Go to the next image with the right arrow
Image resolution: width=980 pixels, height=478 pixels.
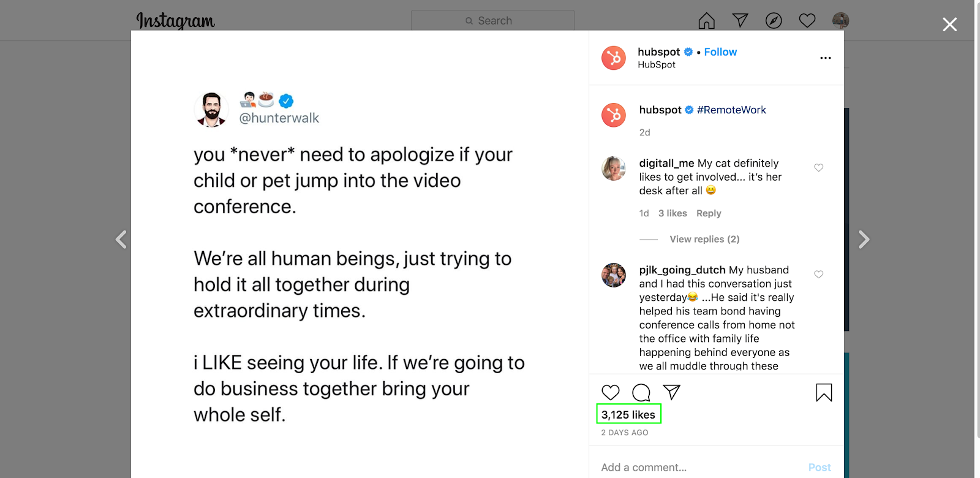click(864, 239)
